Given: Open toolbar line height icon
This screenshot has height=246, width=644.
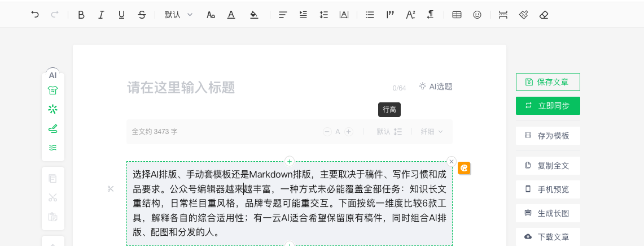Looking at the screenshot, I should pyautogui.click(x=323, y=15).
